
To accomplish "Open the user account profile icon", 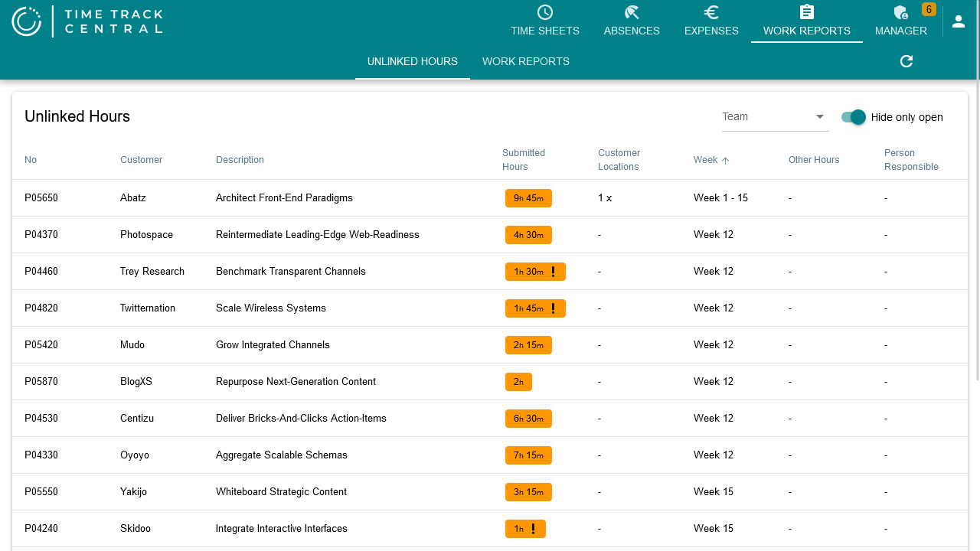I will (x=959, y=21).
